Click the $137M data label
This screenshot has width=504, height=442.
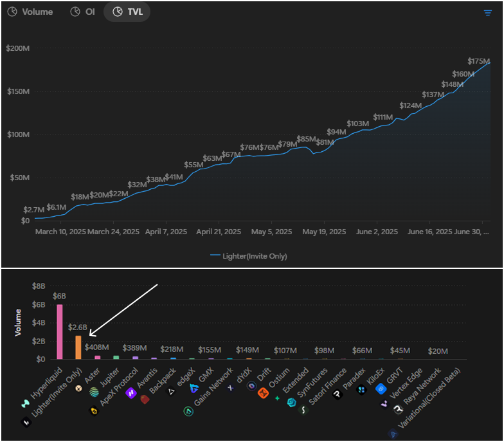click(x=433, y=95)
